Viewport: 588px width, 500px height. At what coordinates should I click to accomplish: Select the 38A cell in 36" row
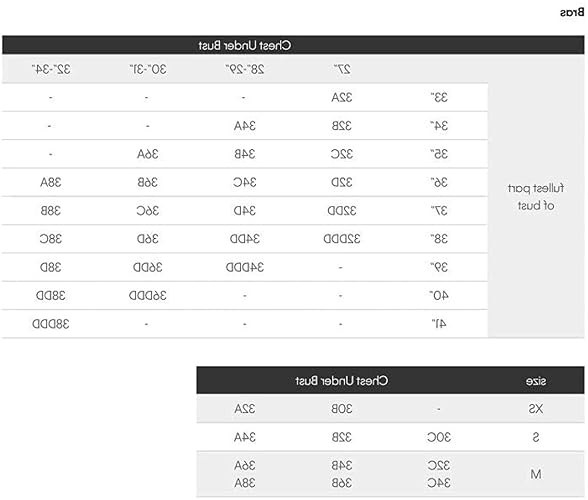pyautogui.click(x=51, y=183)
